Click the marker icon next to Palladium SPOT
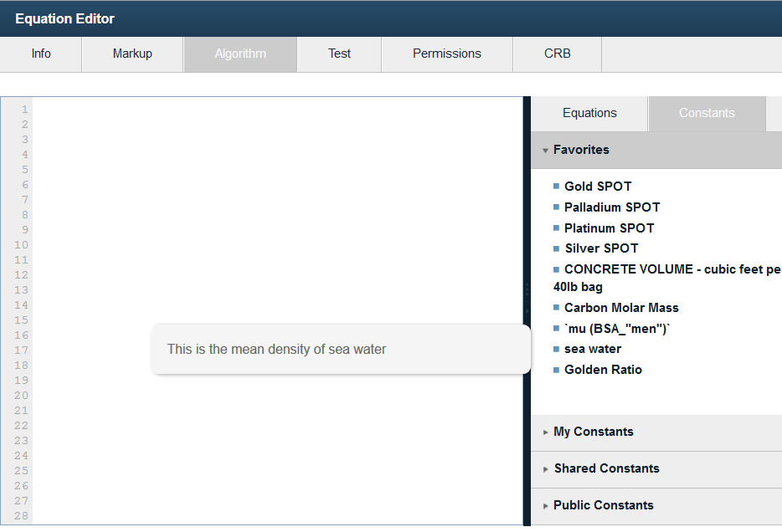Viewport: 782px width, 532px height. 557,207
